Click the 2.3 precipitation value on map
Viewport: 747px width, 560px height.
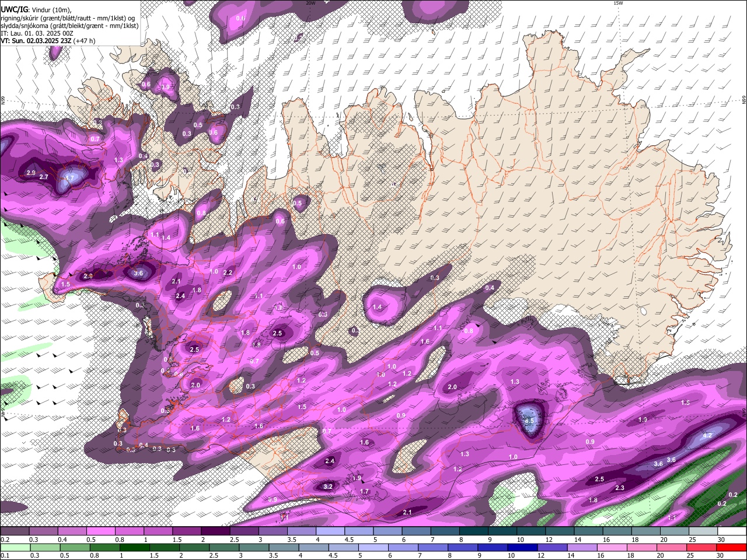(620, 488)
